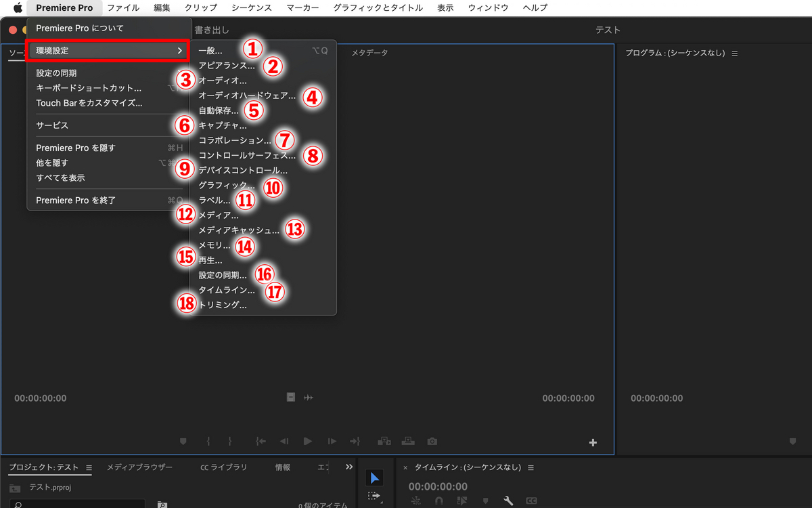Expand the 環境設定 submenu arrow
812x508 pixels.
pos(179,51)
